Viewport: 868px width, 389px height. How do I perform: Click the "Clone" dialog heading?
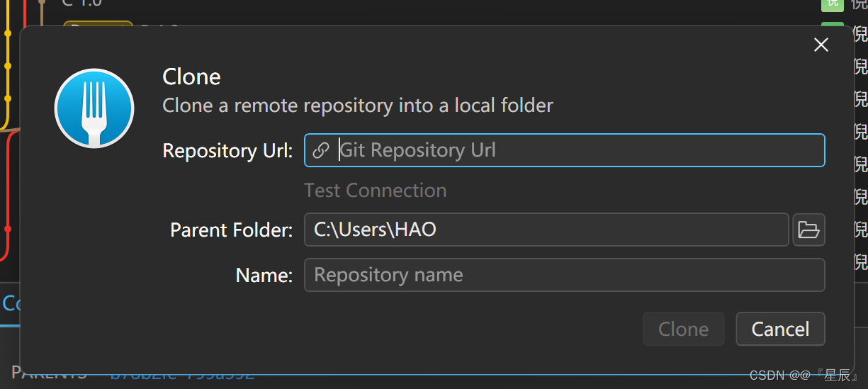(x=191, y=77)
